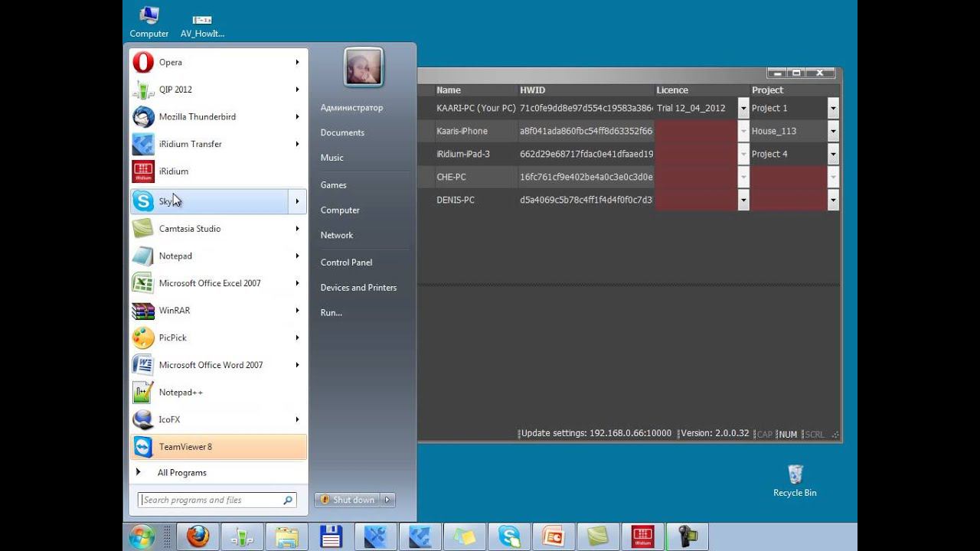The image size is (980, 551).
Task: Click Update settings: 192.168.0.66:10000 in status bar
Action: pyautogui.click(x=596, y=434)
